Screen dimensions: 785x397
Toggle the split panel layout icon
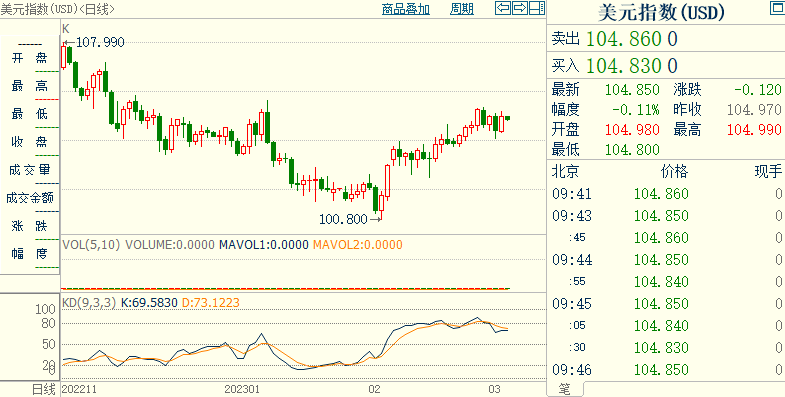[x=537, y=8]
